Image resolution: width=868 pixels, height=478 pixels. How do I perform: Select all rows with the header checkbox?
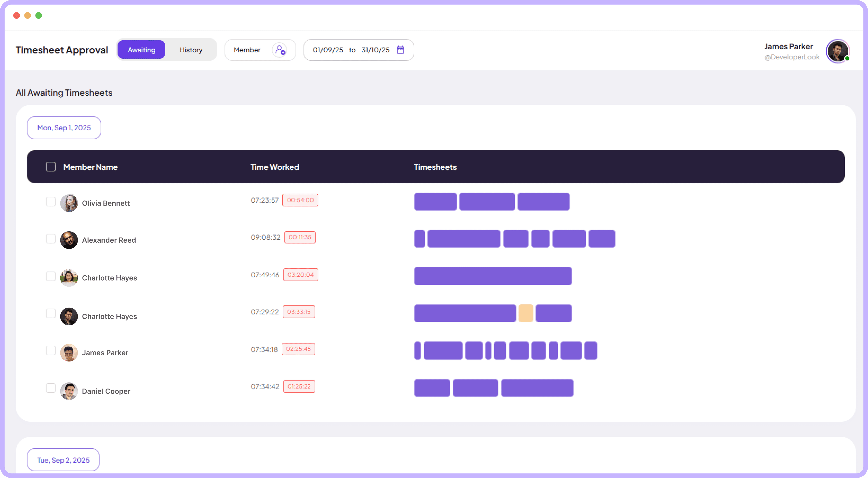coord(51,166)
